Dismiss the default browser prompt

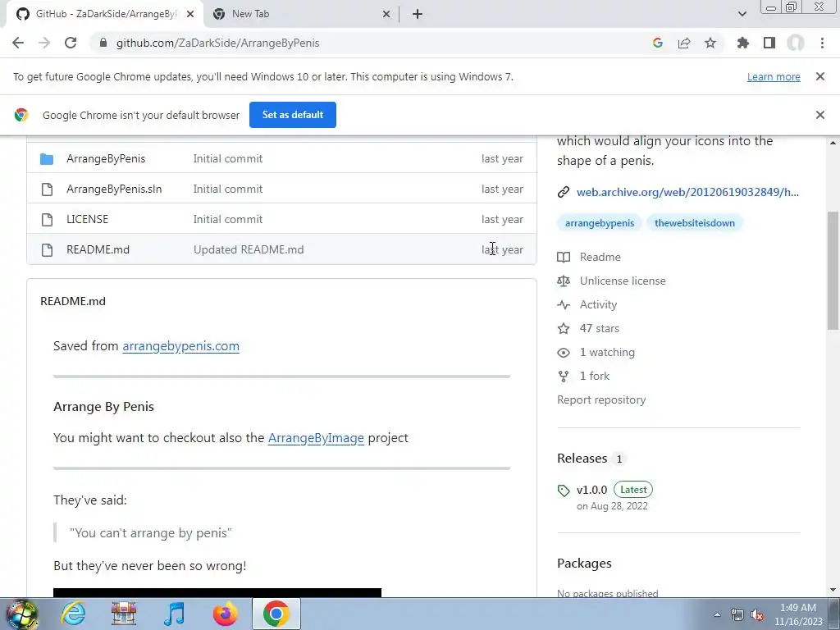click(820, 115)
